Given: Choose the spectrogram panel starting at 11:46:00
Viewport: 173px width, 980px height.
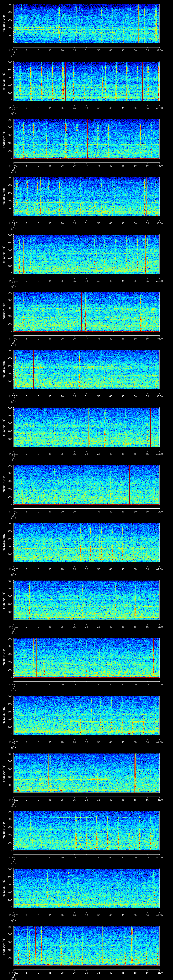Looking at the screenshot, I should coord(86,888).
